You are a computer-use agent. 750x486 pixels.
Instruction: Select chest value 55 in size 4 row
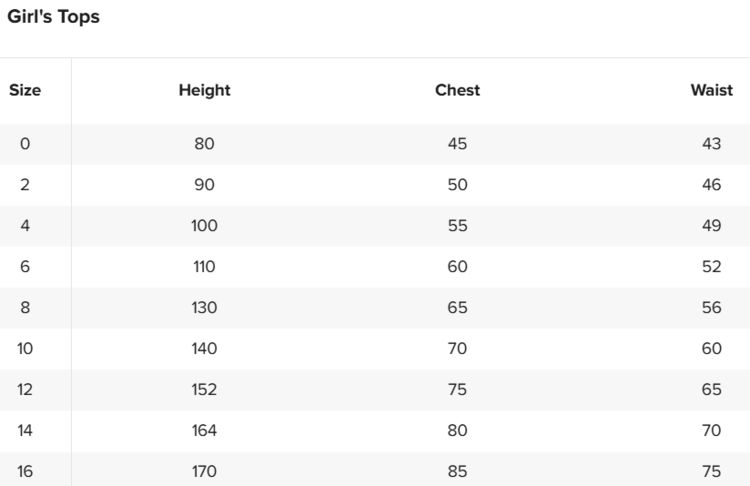[x=457, y=226]
